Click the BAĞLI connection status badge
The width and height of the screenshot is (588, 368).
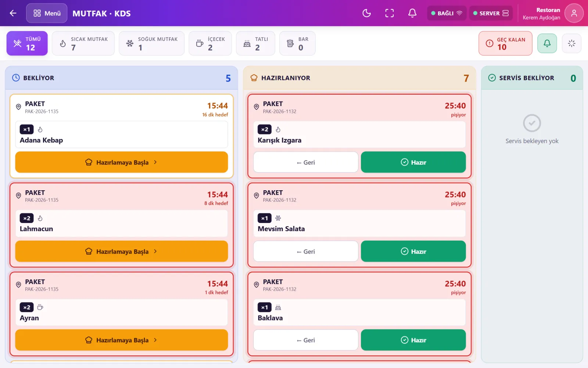point(447,13)
